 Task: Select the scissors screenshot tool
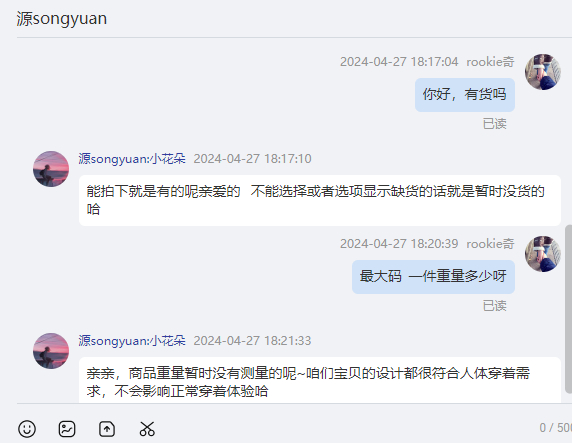tap(147, 429)
